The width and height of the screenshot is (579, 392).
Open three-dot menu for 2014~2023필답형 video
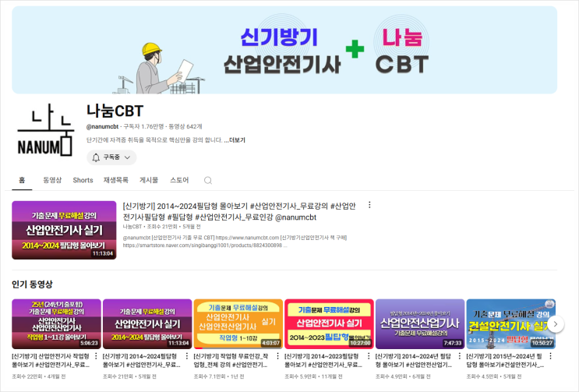369,356
